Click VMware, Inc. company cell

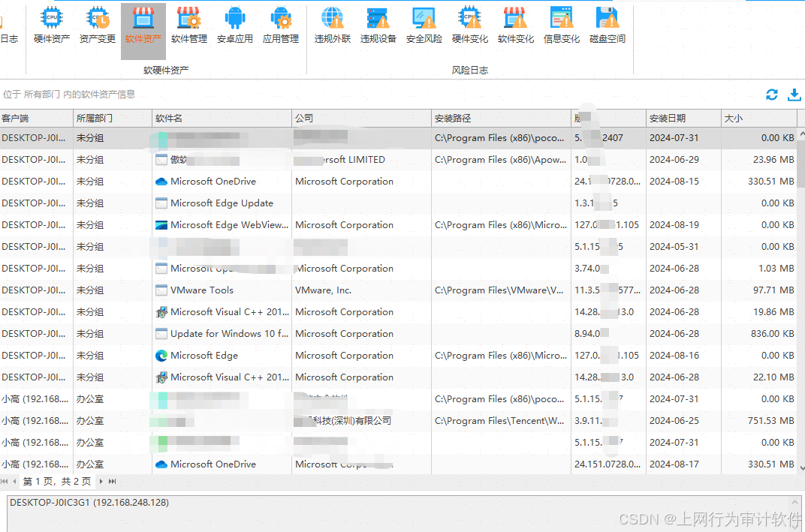pyautogui.click(x=324, y=290)
